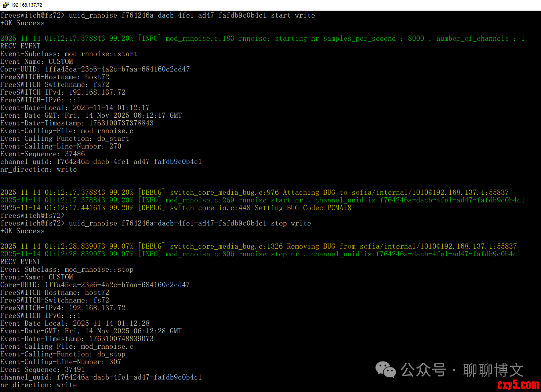Select 'Event-Date-Timestamp: 1763100748839073'

click(77, 339)
